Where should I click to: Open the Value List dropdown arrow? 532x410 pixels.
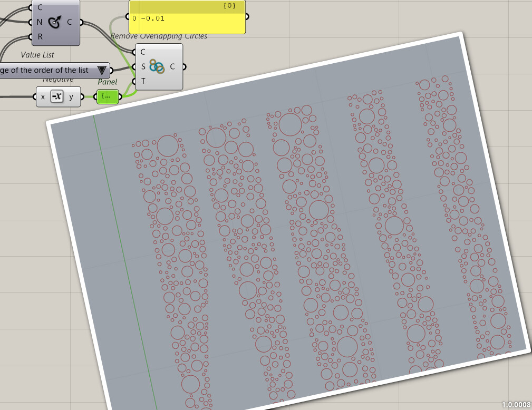(x=102, y=70)
